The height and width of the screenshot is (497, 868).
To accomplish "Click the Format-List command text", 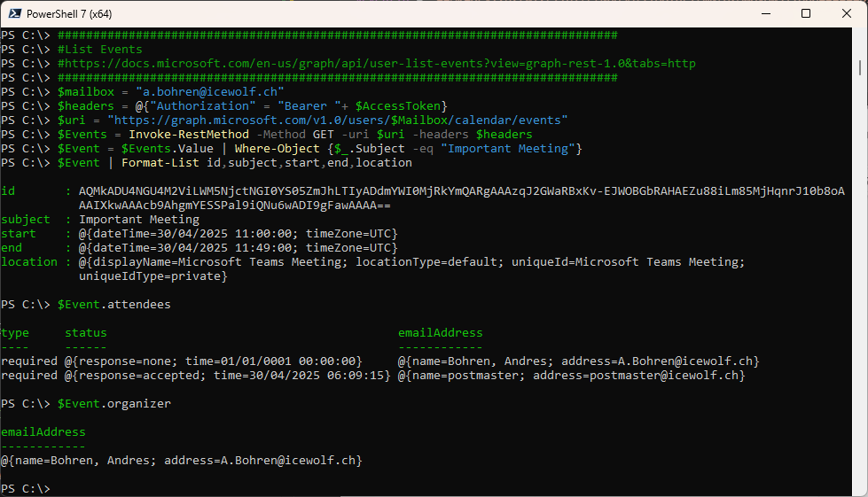I will click(160, 163).
